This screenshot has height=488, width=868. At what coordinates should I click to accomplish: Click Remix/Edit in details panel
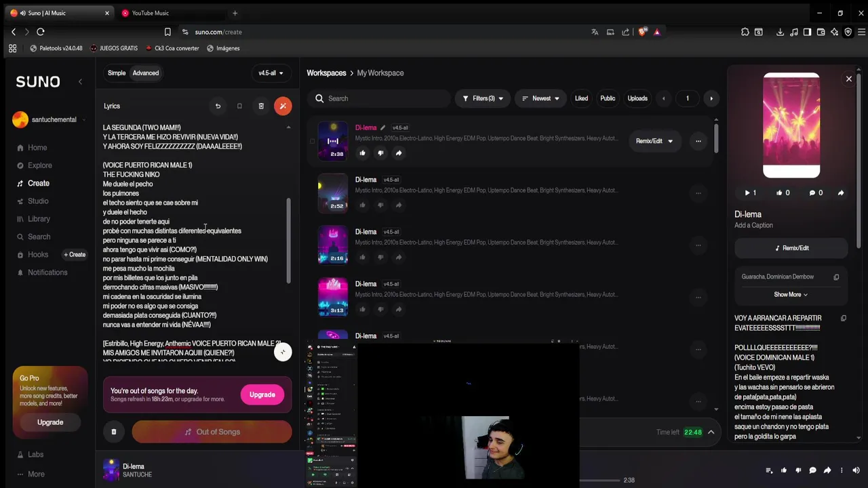click(791, 248)
